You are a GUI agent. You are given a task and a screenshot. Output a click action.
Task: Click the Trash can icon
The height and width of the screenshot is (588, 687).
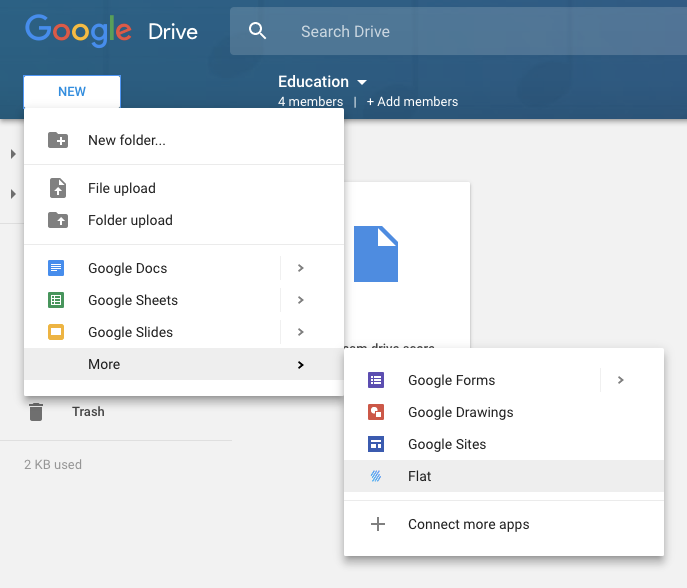[36, 411]
